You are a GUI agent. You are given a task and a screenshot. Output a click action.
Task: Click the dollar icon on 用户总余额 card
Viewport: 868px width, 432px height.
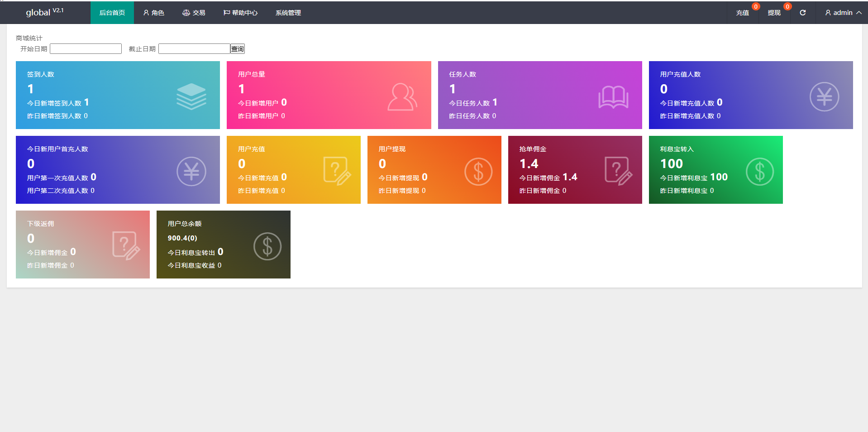267,246
